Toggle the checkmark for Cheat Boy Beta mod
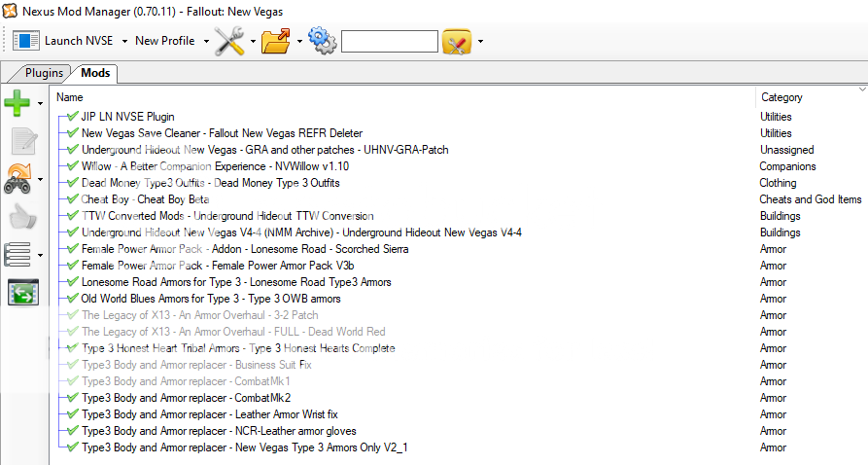The height and width of the screenshot is (465, 868). point(73,199)
